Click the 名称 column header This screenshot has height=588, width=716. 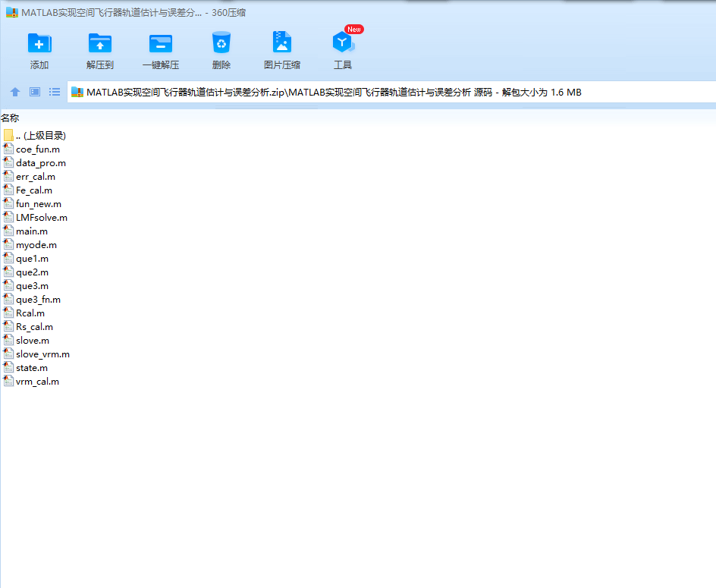pyautogui.click(x=10, y=118)
